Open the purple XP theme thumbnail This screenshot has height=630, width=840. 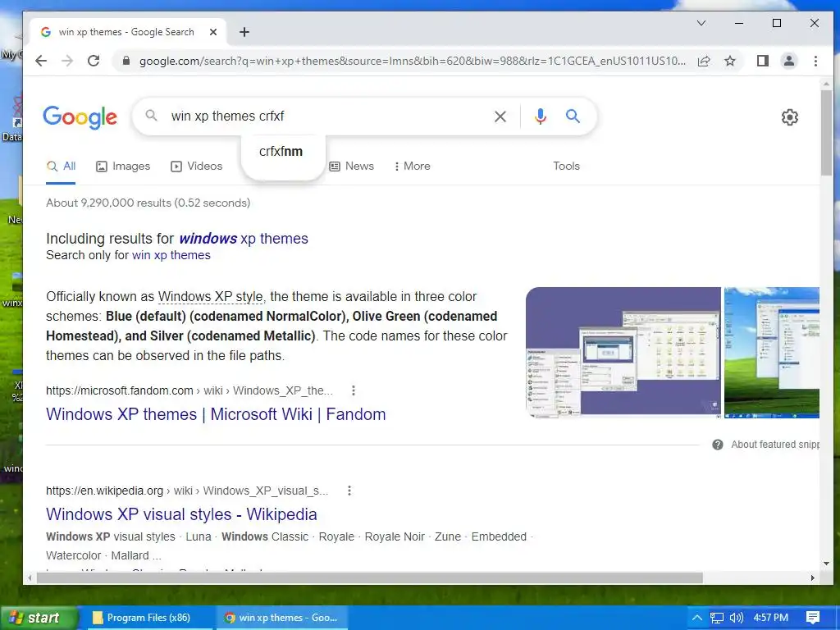tap(623, 352)
